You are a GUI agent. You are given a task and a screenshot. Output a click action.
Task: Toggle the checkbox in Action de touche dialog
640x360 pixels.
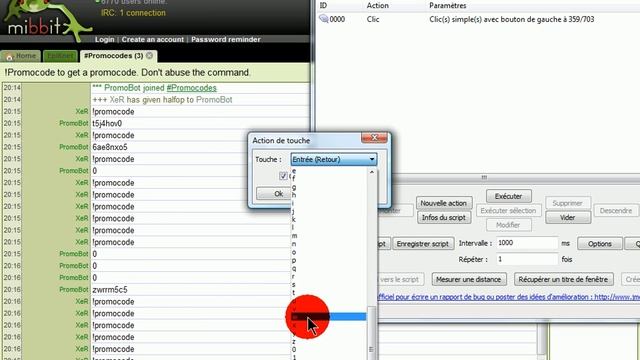point(283,176)
